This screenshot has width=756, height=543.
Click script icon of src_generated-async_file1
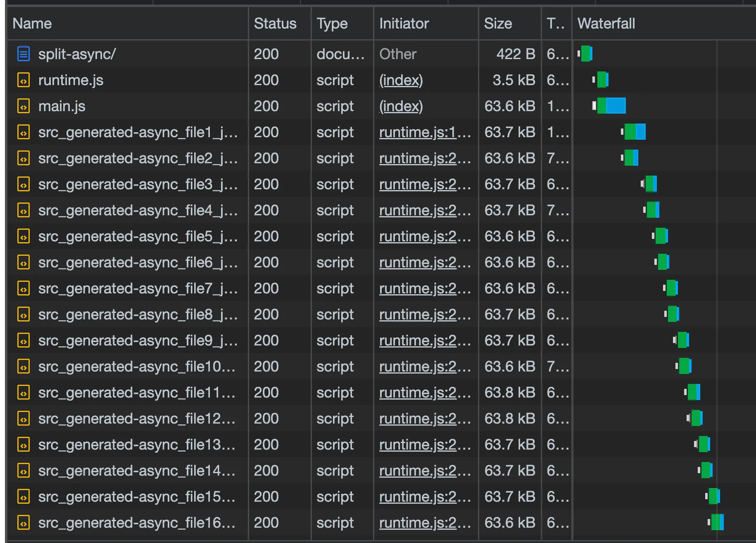pos(24,132)
